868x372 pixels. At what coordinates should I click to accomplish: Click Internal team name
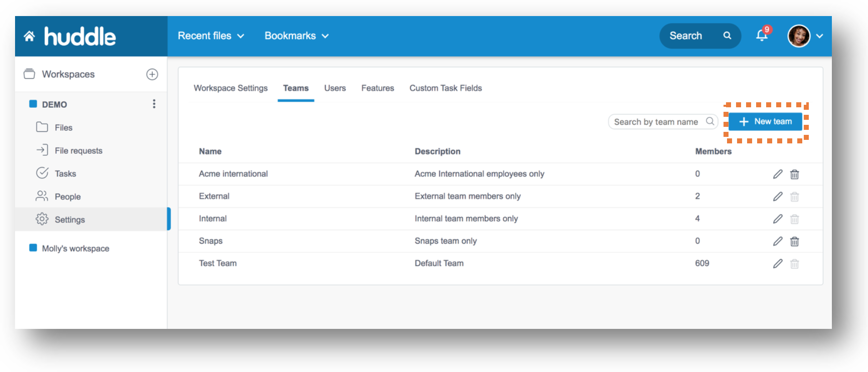point(213,219)
